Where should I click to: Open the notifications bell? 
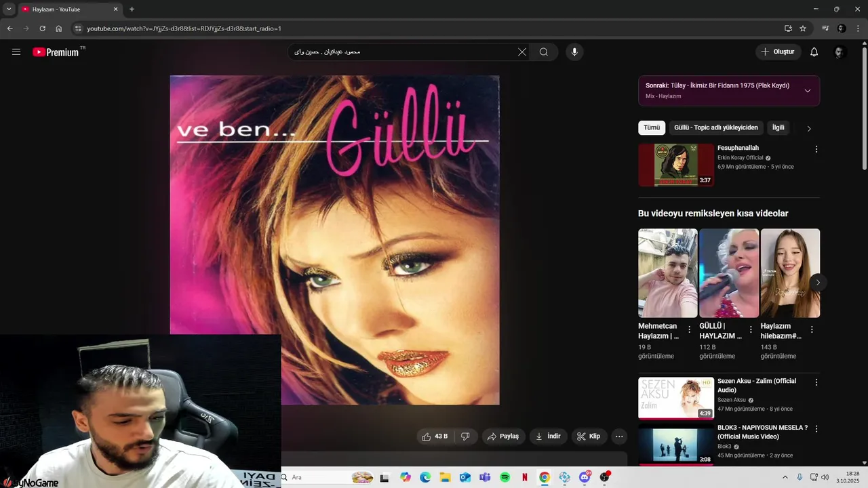[814, 52]
